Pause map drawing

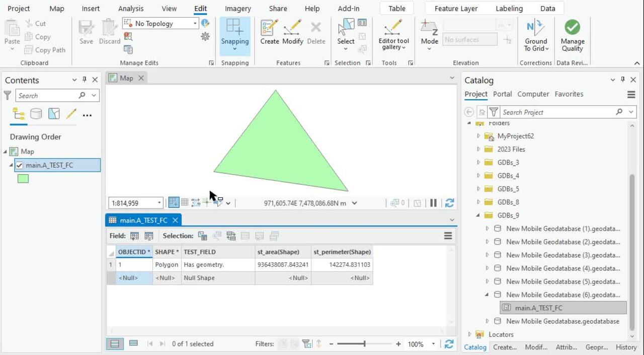coord(433,203)
